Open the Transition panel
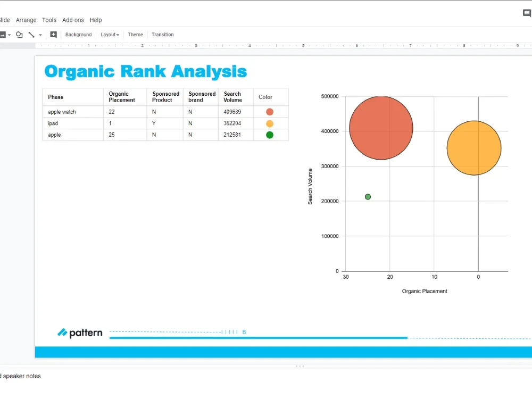Viewport: 532px width, 399px height. 162,35
